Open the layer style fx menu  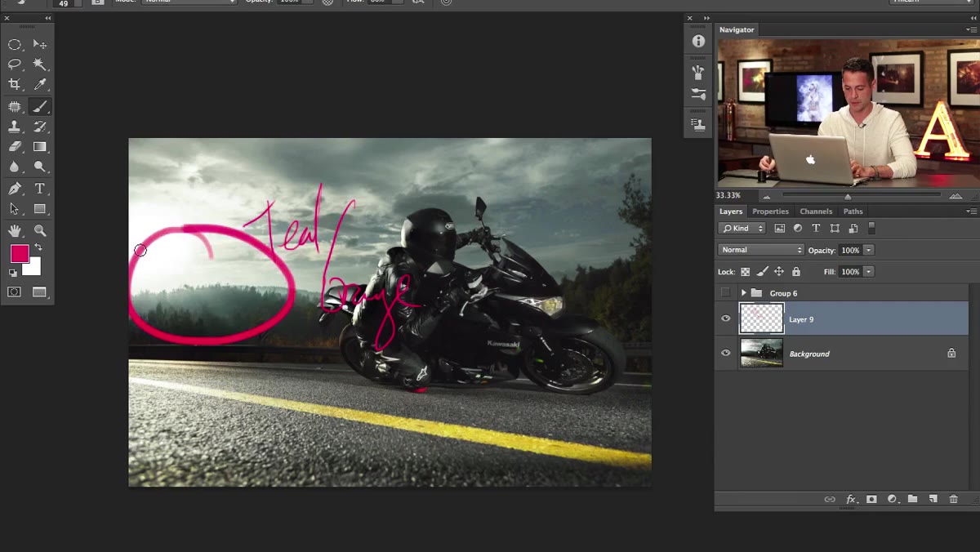pyautogui.click(x=850, y=499)
